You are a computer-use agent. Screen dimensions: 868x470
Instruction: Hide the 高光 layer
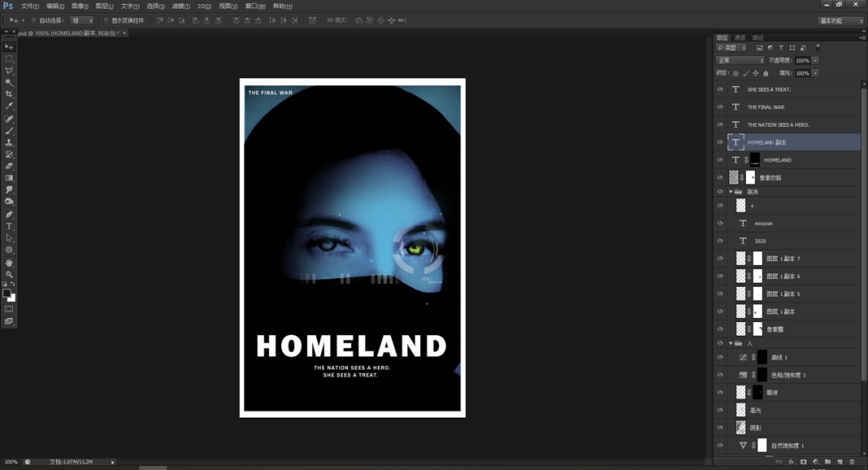(x=720, y=411)
